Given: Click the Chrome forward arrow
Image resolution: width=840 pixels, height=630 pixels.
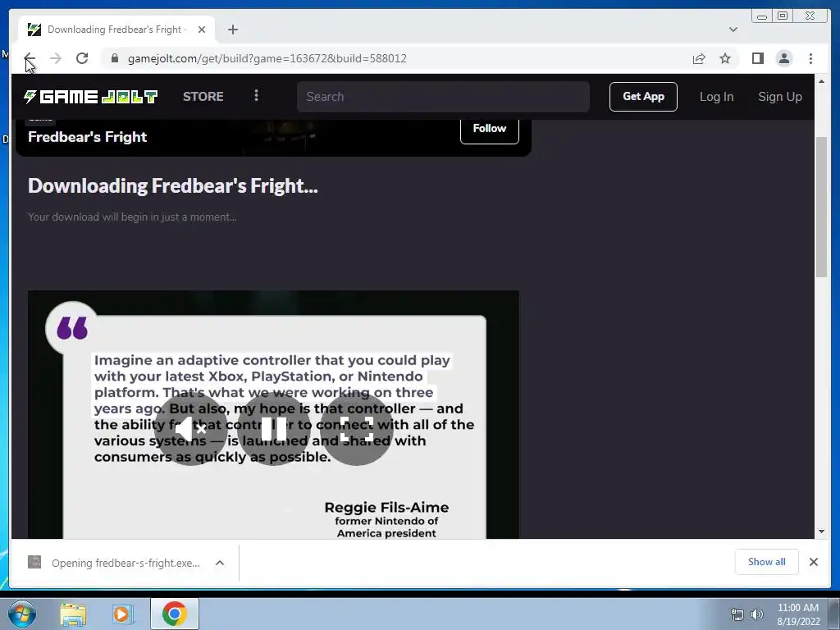Looking at the screenshot, I should point(56,58).
